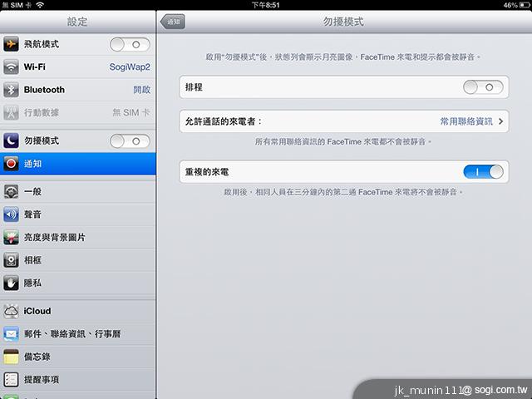
Task: Tap the Notes (備忘錄) notepad icon
Action: coord(11,357)
